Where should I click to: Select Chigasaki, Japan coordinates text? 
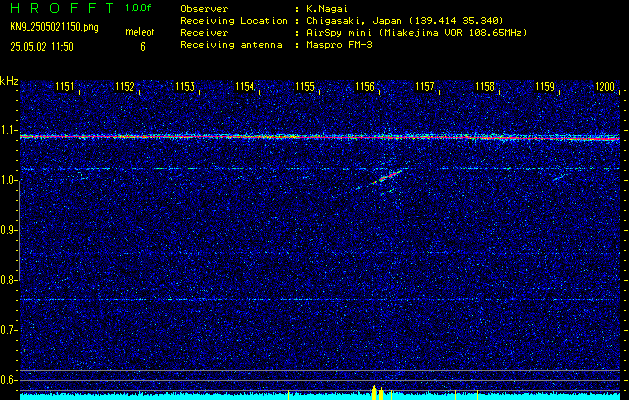tap(405, 20)
